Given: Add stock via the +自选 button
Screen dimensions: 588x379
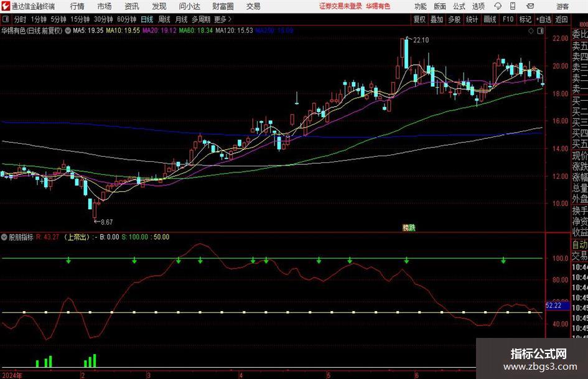Looking at the screenshot, I should [x=544, y=19].
